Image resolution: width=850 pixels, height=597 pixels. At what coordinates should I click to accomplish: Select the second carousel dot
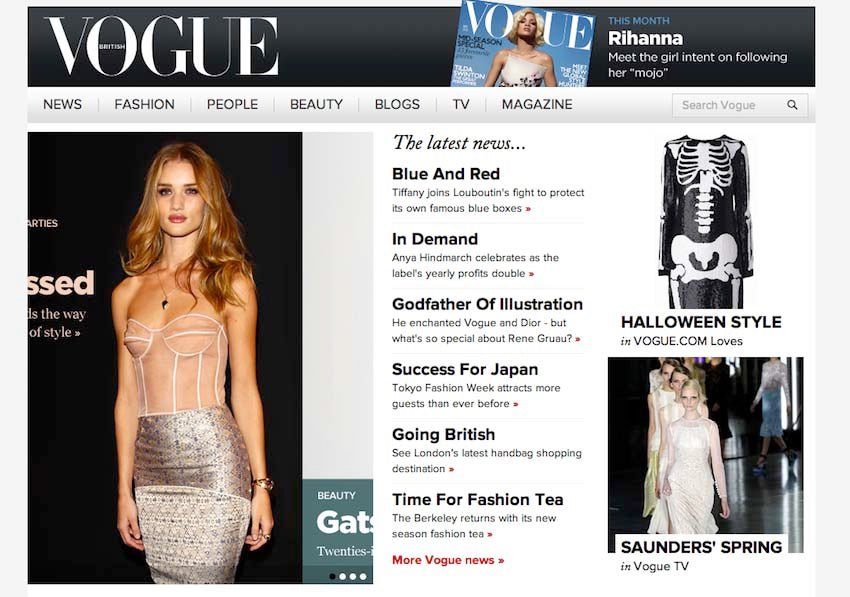343,576
